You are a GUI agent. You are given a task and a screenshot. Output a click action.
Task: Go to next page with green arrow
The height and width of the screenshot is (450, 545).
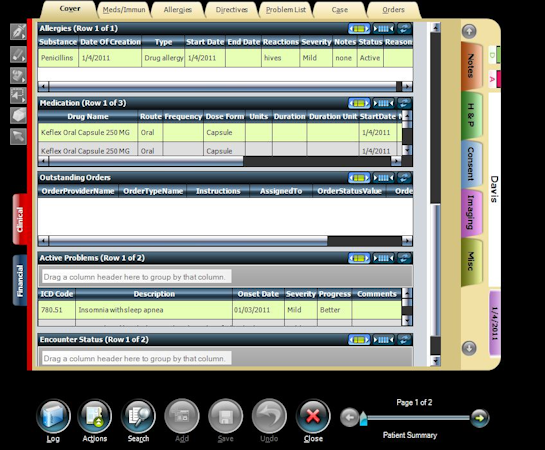(x=480, y=418)
